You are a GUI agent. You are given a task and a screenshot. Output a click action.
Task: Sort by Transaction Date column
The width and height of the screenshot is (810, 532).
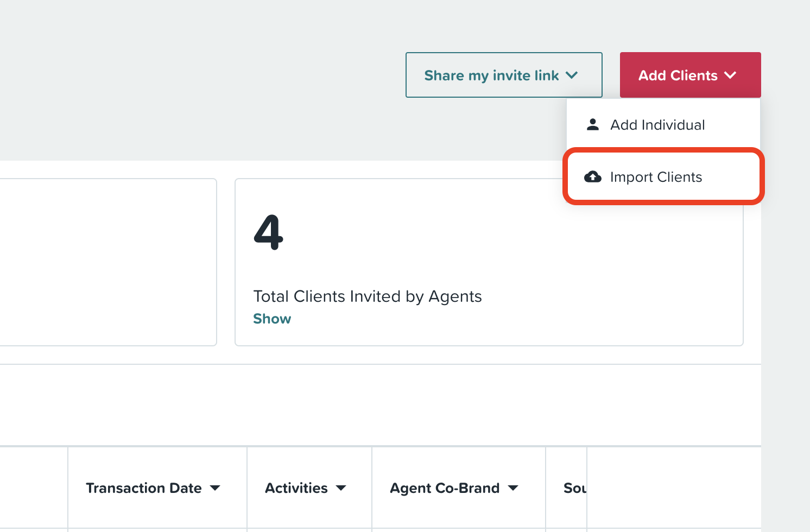coord(153,488)
